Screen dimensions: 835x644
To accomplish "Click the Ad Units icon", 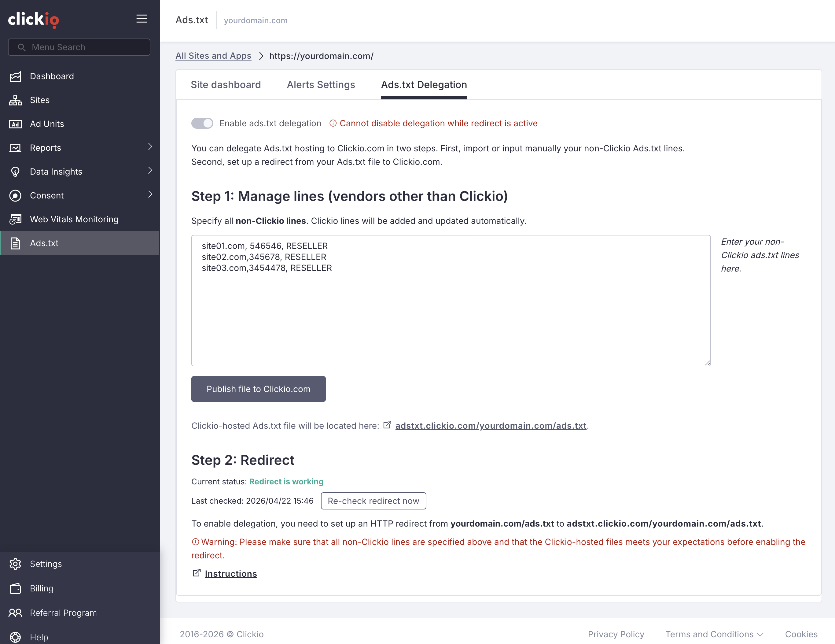I will pyautogui.click(x=15, y=124).
